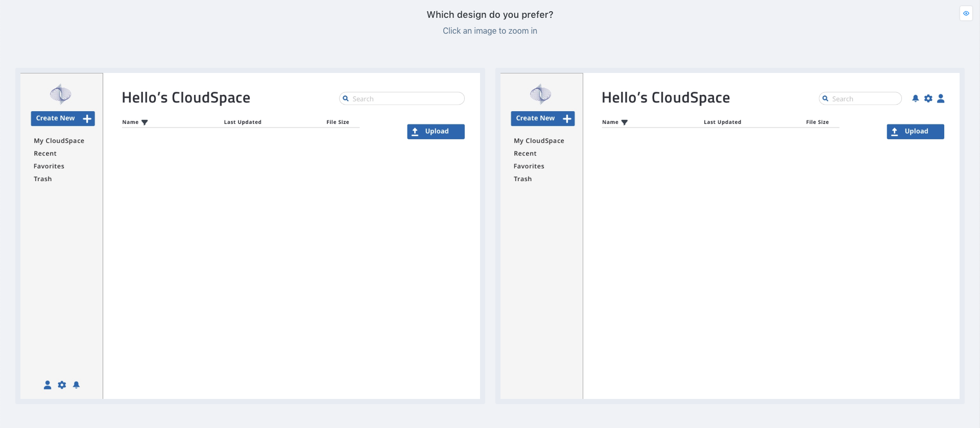Click 'Click an image to zoom in' text
This screenshot has height=428, width=980.
(490, 31)
